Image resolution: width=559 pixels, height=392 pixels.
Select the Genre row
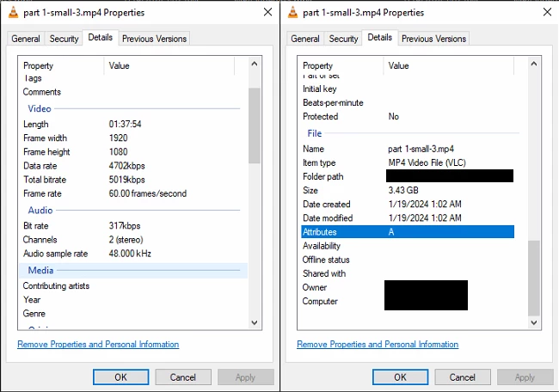133,314
